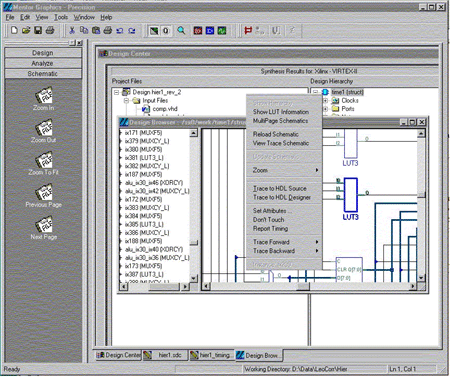Image resolution: width=450 pixels, height=377 pixels.
Task: Open the Tools menu
Action: 61,17
